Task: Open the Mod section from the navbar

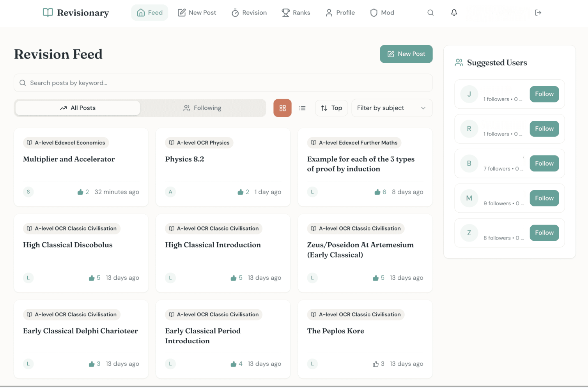Action: pyautogui.click(x=382, y=12)
